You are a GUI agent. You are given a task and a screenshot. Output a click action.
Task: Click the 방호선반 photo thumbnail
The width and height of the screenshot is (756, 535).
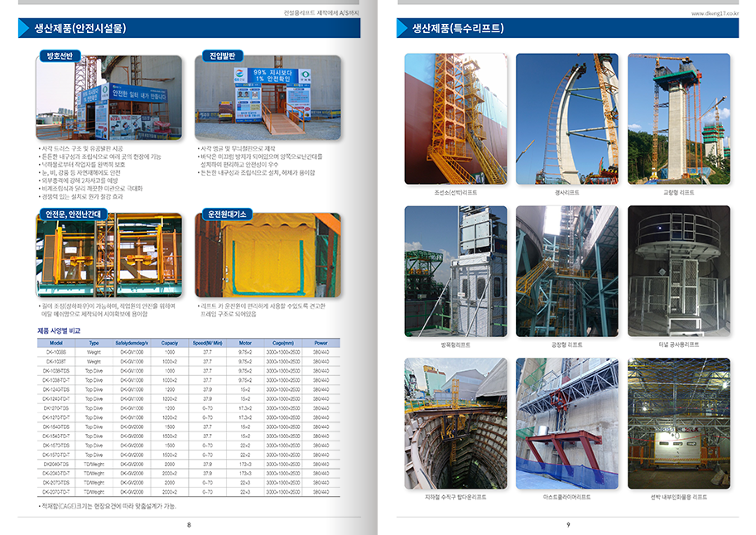[x=109, y=98]
